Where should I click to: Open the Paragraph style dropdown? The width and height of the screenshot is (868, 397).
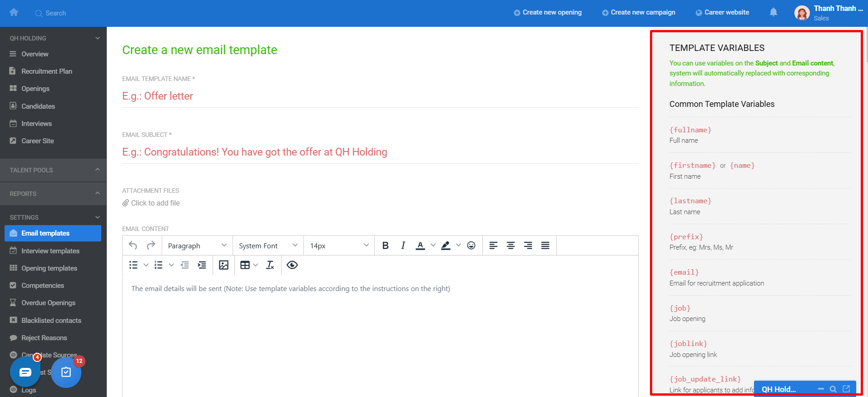pos(197,246)
